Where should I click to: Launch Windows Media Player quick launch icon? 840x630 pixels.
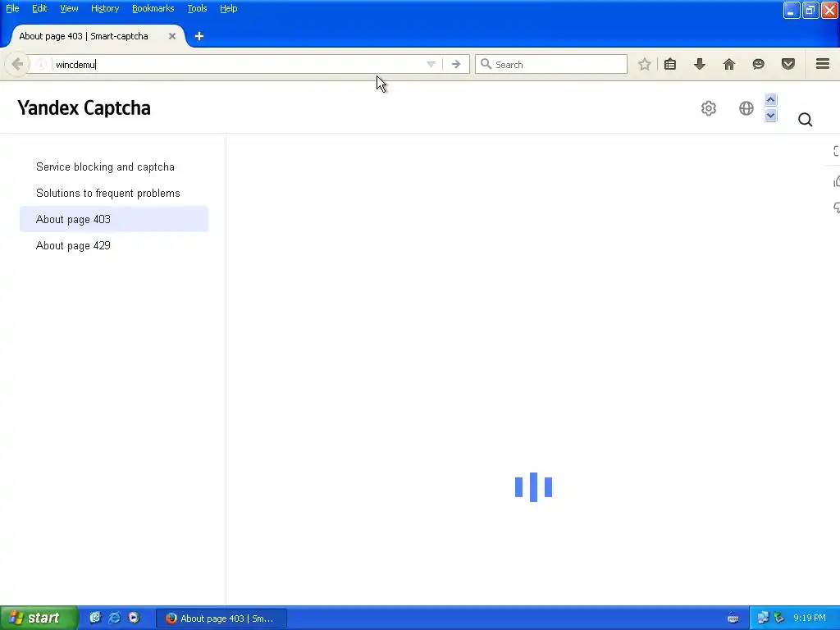(134, 618)
